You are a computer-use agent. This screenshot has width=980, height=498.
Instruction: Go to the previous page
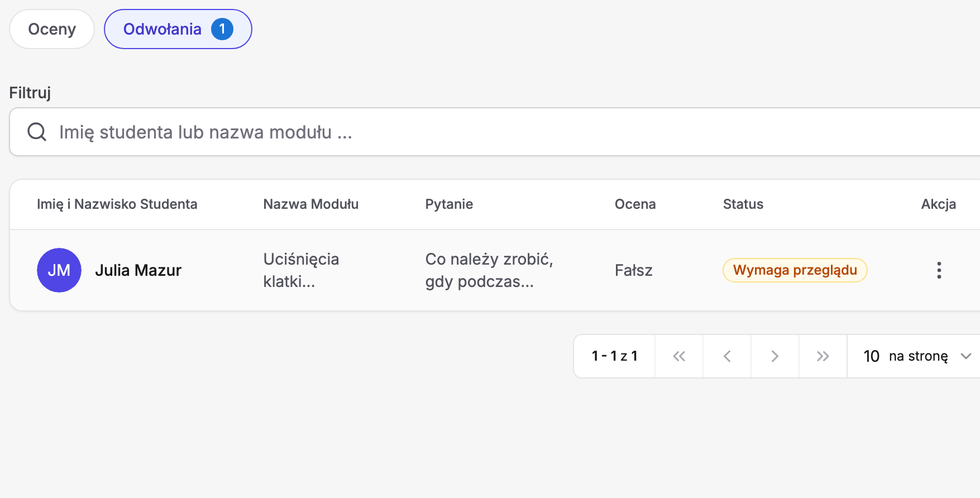(727, 356)
